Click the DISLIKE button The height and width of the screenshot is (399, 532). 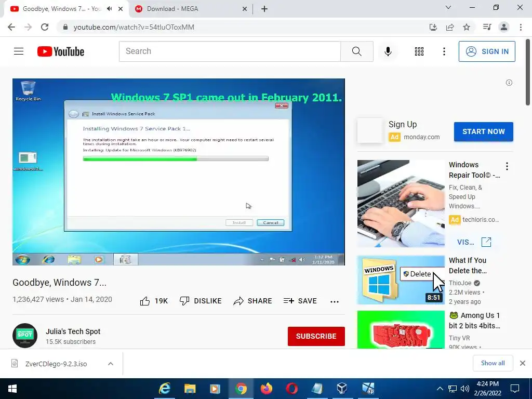[x=201, y=301]
